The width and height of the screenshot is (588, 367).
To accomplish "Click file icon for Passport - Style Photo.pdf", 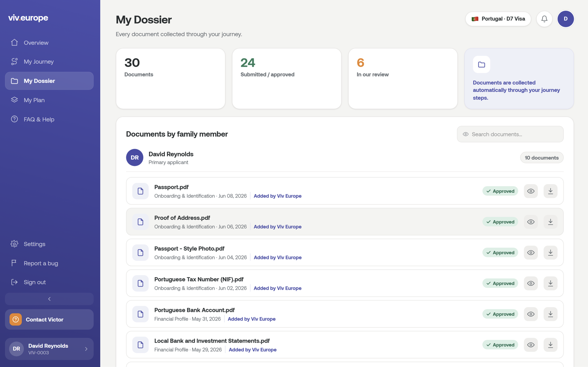I will click(x=140, y=253).
